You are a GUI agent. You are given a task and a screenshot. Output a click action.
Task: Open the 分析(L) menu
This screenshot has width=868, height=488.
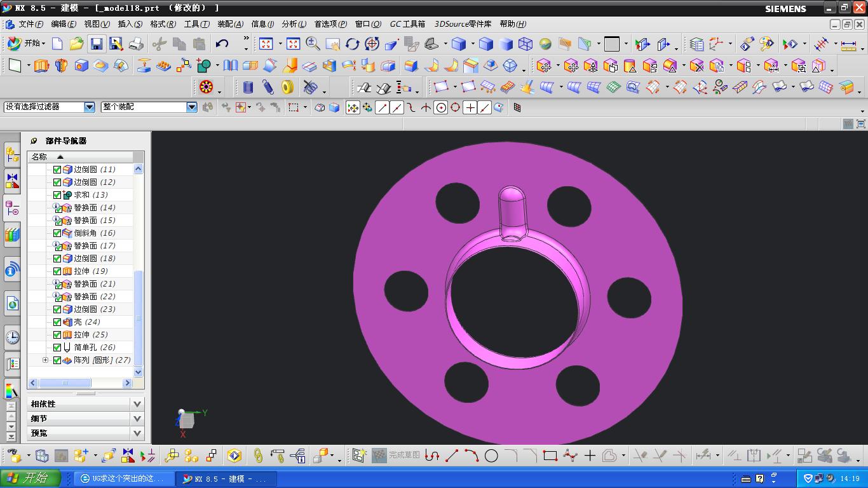pyautogui.click(x=294, y=24)
